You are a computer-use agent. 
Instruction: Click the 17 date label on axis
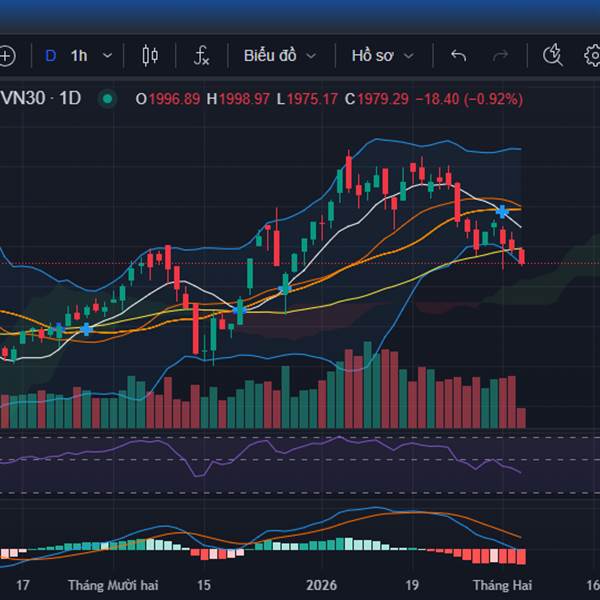23,585
